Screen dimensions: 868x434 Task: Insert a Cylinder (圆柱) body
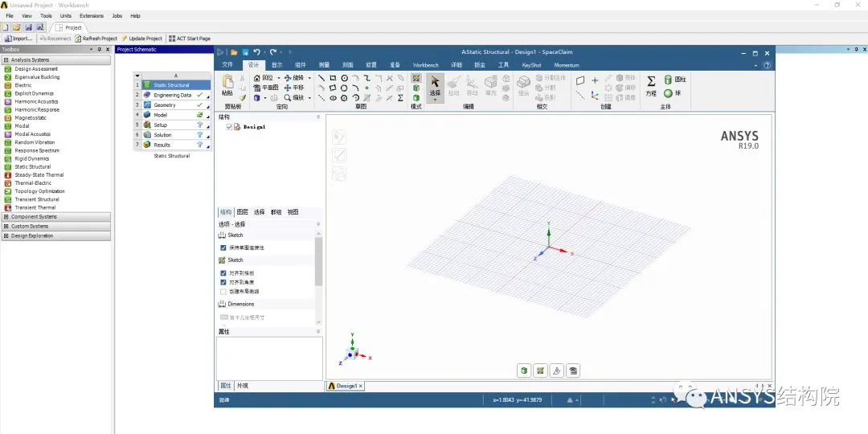tap(675, 79)
